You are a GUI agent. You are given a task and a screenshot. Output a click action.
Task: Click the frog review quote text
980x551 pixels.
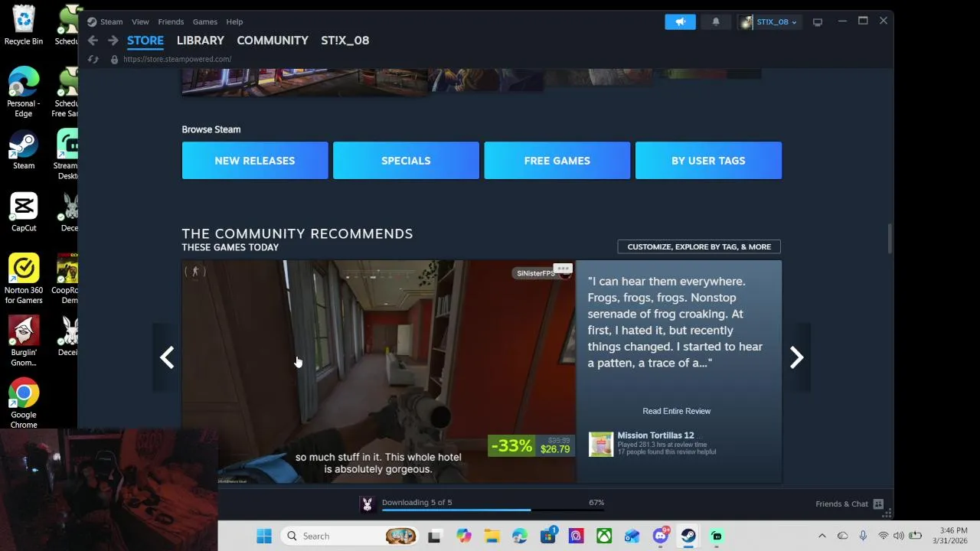[x=675, y=322]
